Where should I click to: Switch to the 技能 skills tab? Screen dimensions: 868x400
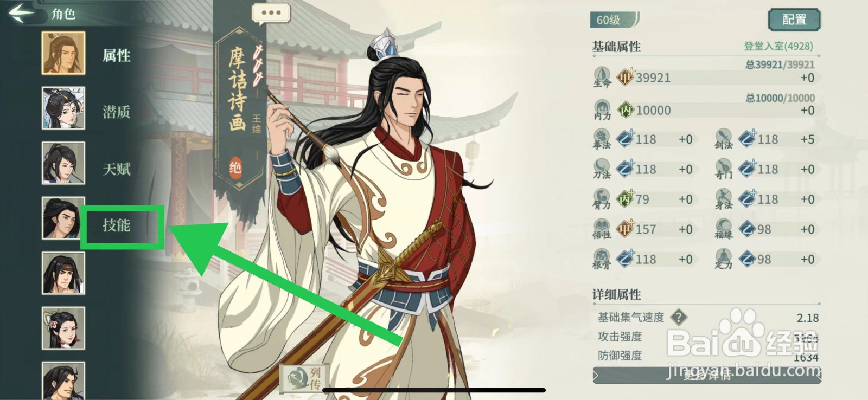[117, 225]
